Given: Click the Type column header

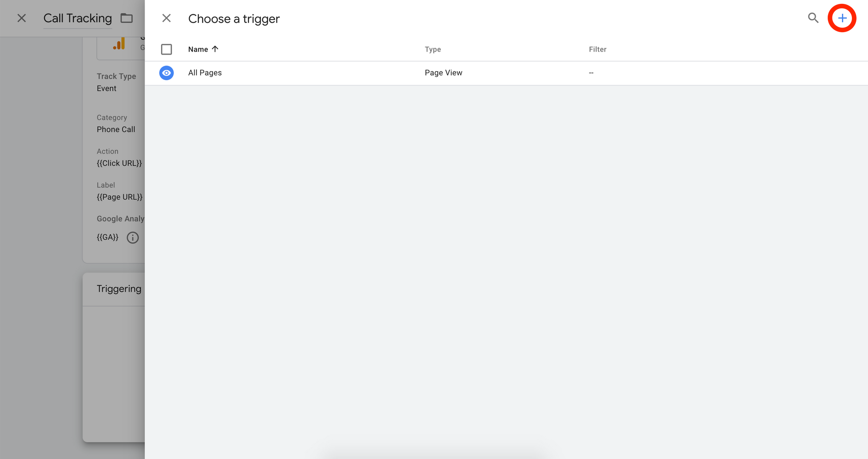Looking at the screenshot, I should [433, 49].
